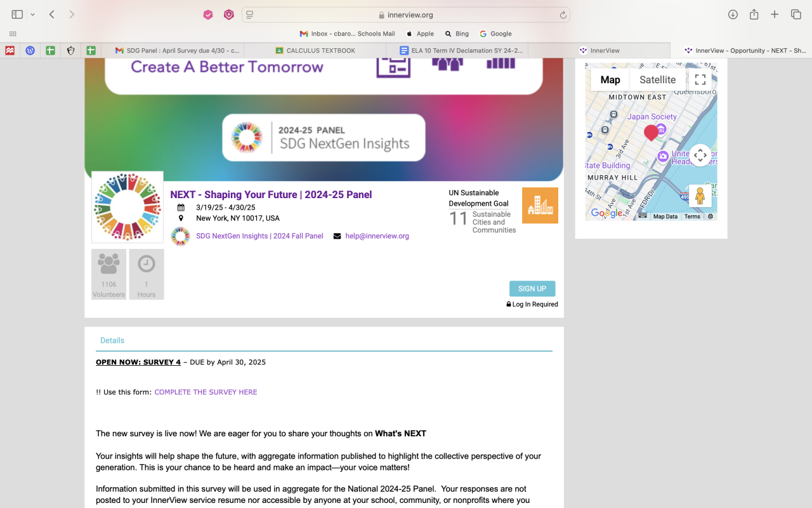This screenshot has width=812, height=508.
Task: Switch to the CALCULUS TEXTBOOK tab
Action: coord(315,50)
